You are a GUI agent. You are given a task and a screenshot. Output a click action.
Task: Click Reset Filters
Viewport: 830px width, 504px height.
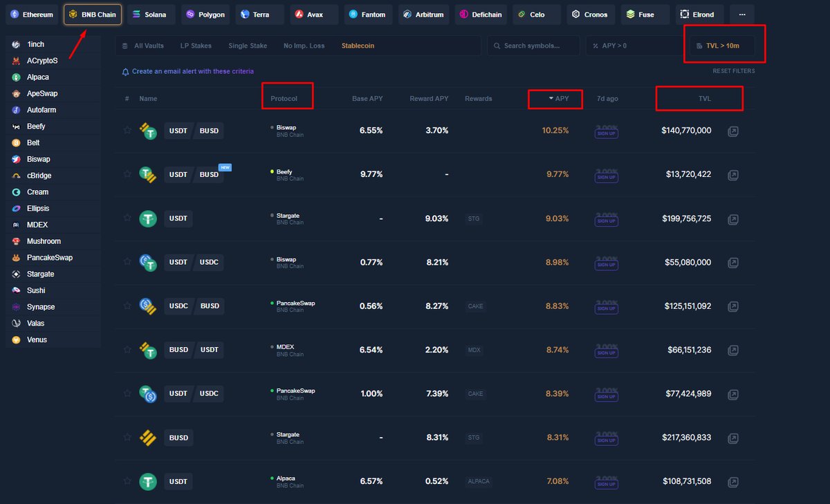pyautogui.click(x=734, y=71)
